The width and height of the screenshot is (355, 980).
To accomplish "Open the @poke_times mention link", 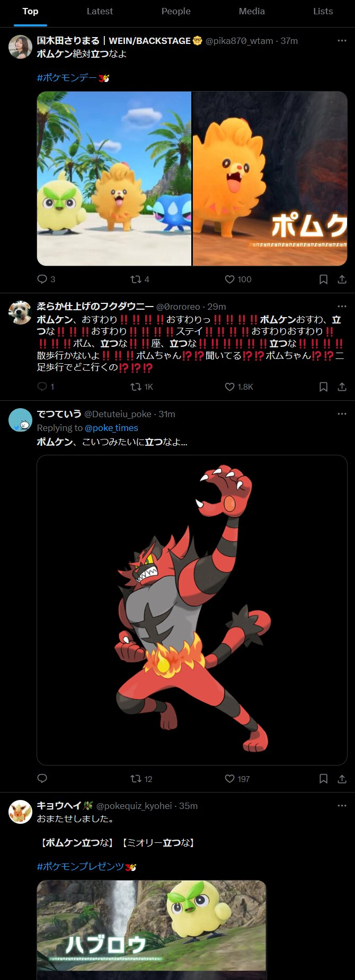I will tap(111, 428).
